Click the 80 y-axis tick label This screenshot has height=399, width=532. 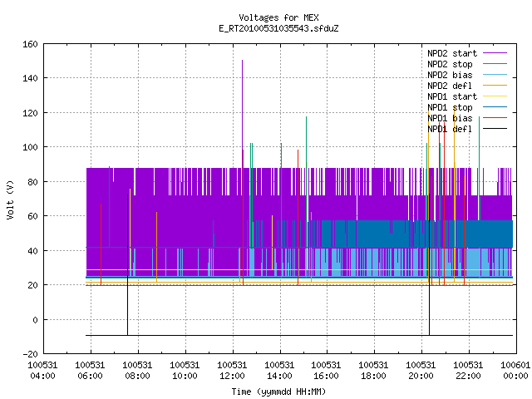tap(32, 182)
